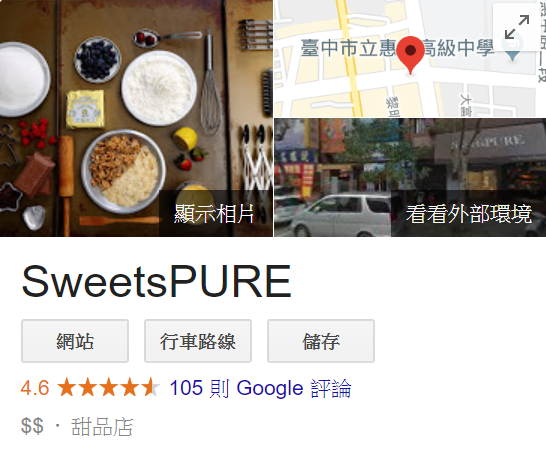
Task: Click the SweetsPURE business title
Action: pos(156,281)
